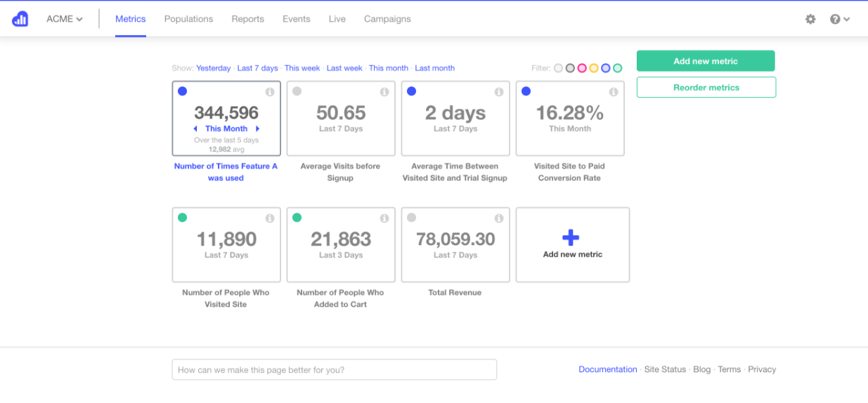The width and height of the screenshot is (868, 403).
Task: Open the Site Status footer link
Action: [x=665, y=369]
